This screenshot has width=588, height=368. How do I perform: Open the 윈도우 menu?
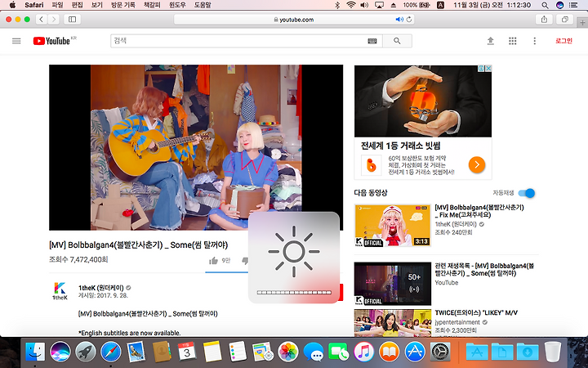pos(177,5)
